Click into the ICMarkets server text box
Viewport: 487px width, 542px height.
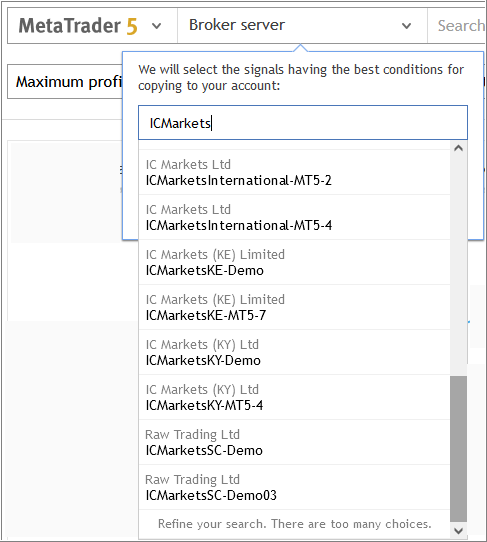(303, 123)
